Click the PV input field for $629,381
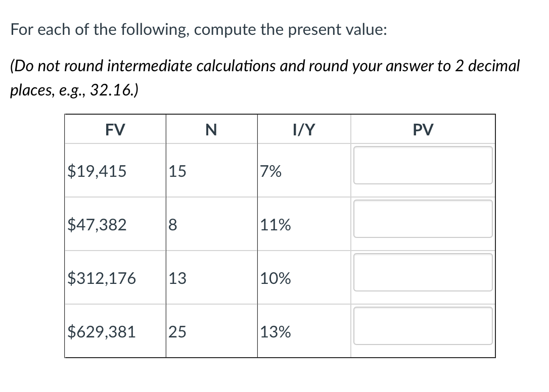The width and height of the screenshot is (549, 392). [424, 326]
